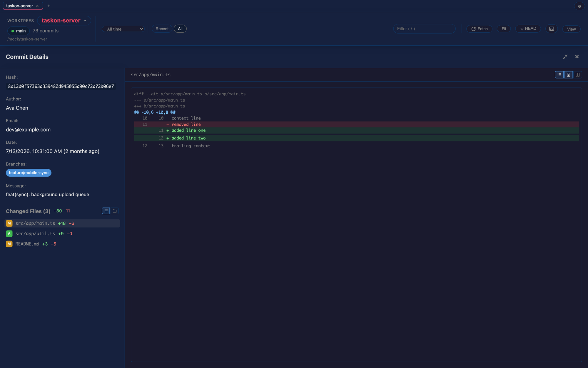The width and height of the screenshot is (588, 368).
Task: Click the author name Ava Chen
Action: 17,108
